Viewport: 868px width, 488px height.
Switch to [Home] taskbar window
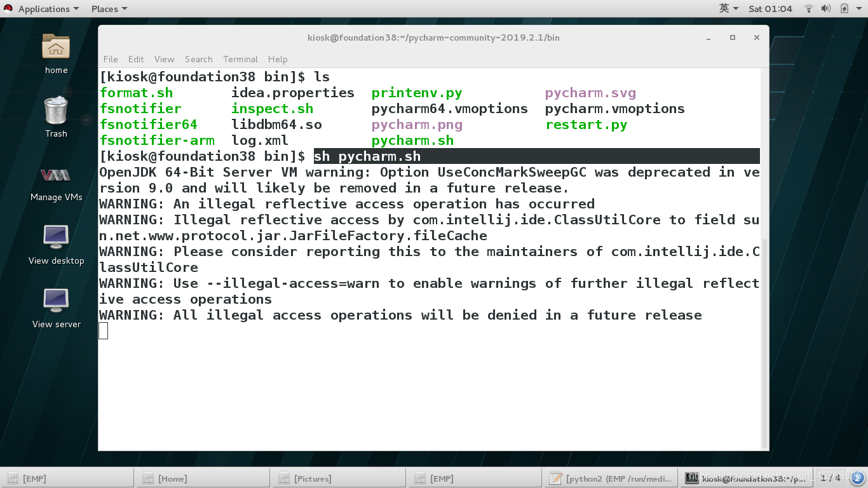(x=204, y=478)
